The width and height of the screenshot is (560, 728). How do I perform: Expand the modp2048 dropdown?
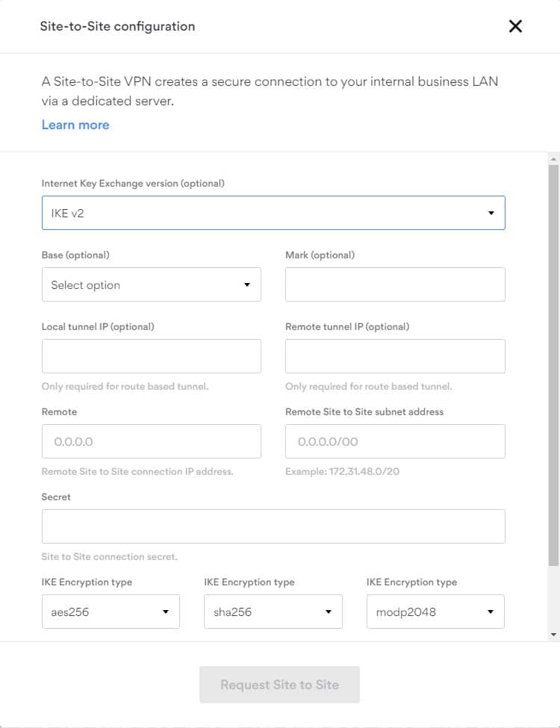435,612
